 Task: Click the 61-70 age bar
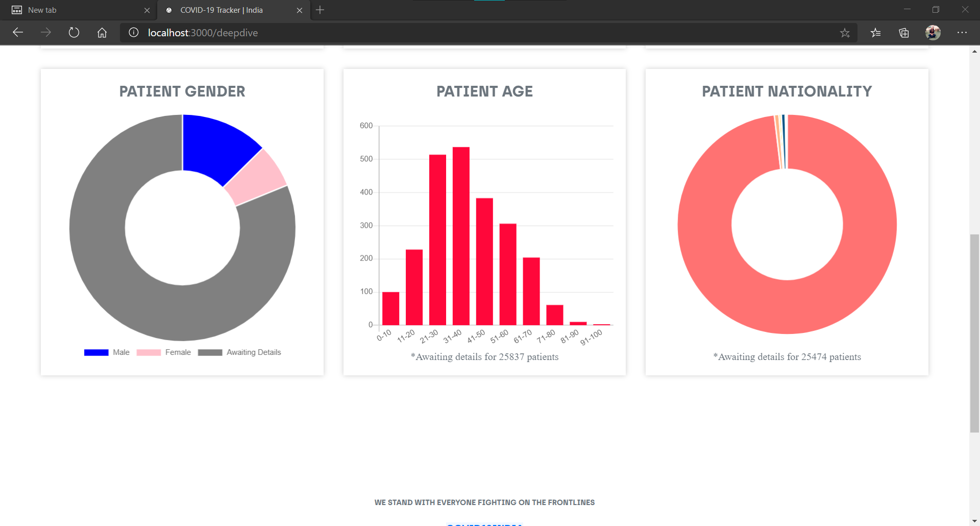(531, 291)
